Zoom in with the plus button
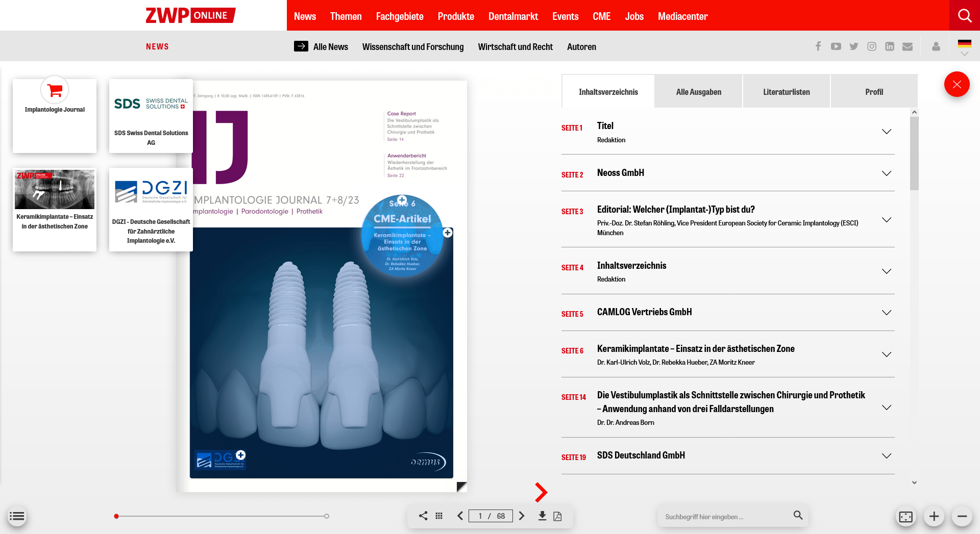 pyautogui.click(x=934, y=517)
